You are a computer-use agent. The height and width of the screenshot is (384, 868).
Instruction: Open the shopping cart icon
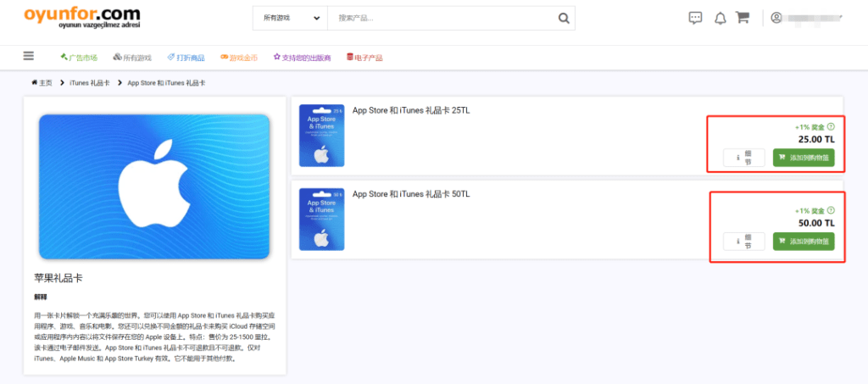(x=742, y=18)
